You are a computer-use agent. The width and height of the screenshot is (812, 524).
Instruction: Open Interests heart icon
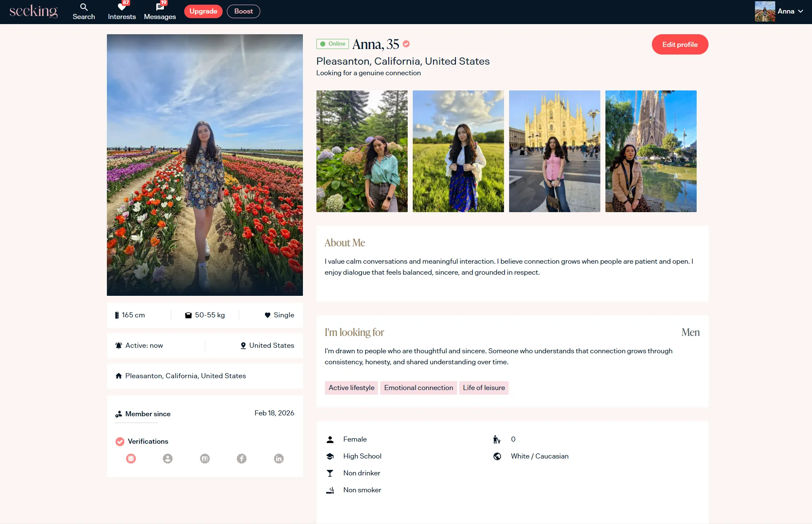click(x=122, y=7)
